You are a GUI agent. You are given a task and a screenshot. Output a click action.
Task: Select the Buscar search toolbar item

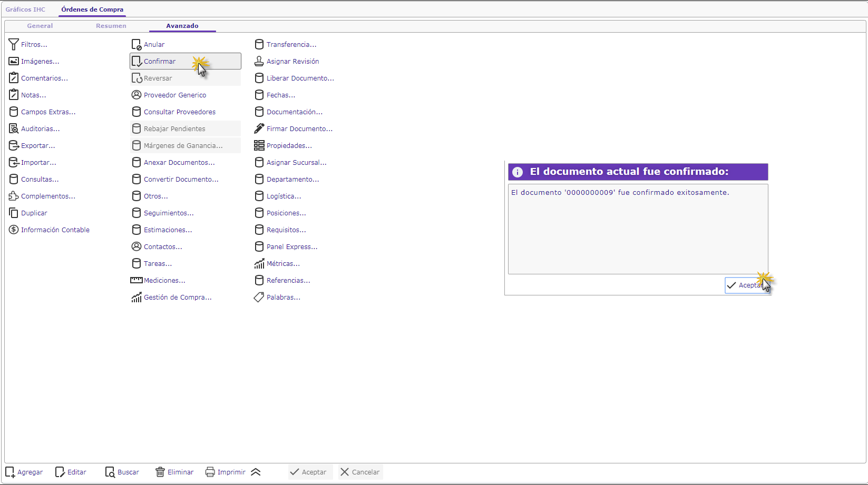click(122, 472)
